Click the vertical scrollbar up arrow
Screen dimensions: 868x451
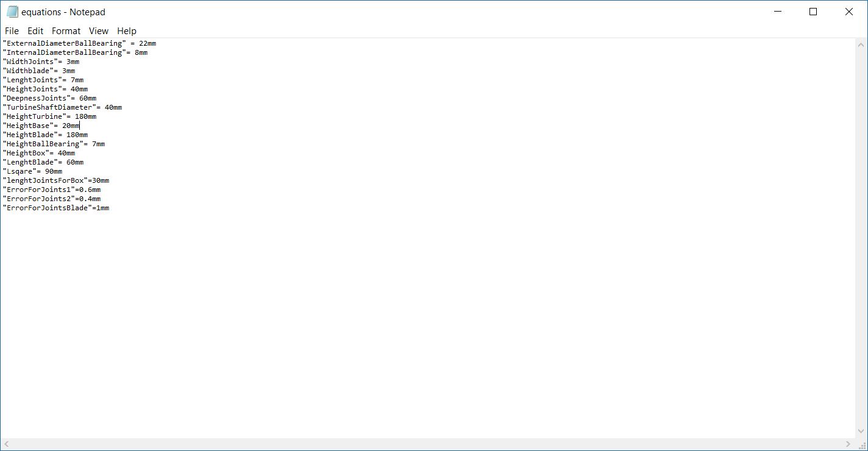[861, 45]
